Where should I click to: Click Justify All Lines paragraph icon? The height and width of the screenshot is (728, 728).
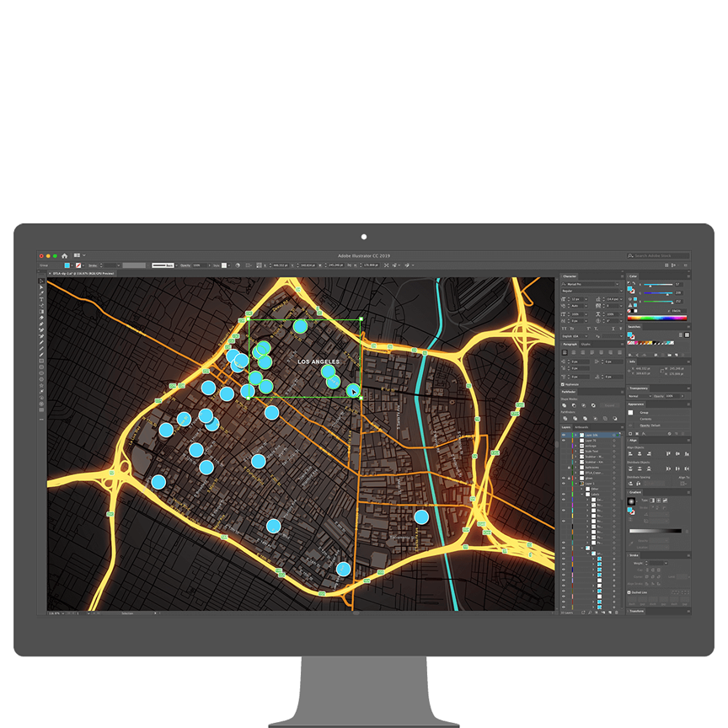[620, 352]
